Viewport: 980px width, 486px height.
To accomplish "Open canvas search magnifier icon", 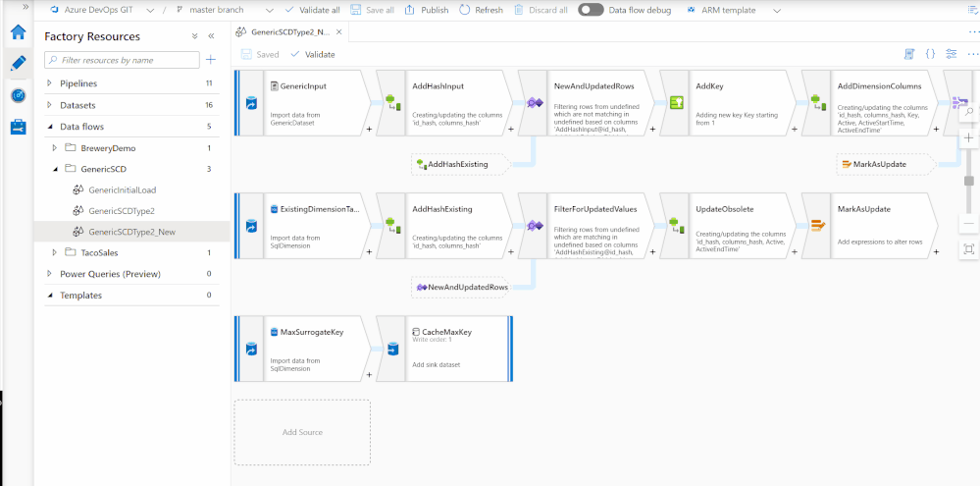I will point(969,112).
